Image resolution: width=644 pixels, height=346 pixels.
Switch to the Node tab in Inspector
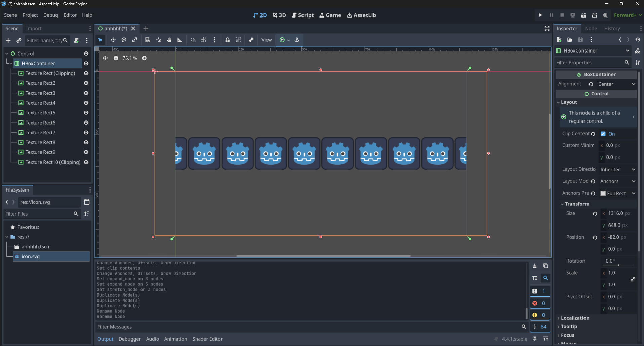591,29
